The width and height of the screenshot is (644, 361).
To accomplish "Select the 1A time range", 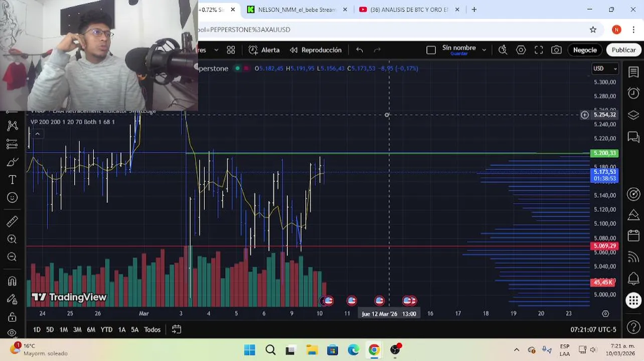I will (x=122, y=329).
